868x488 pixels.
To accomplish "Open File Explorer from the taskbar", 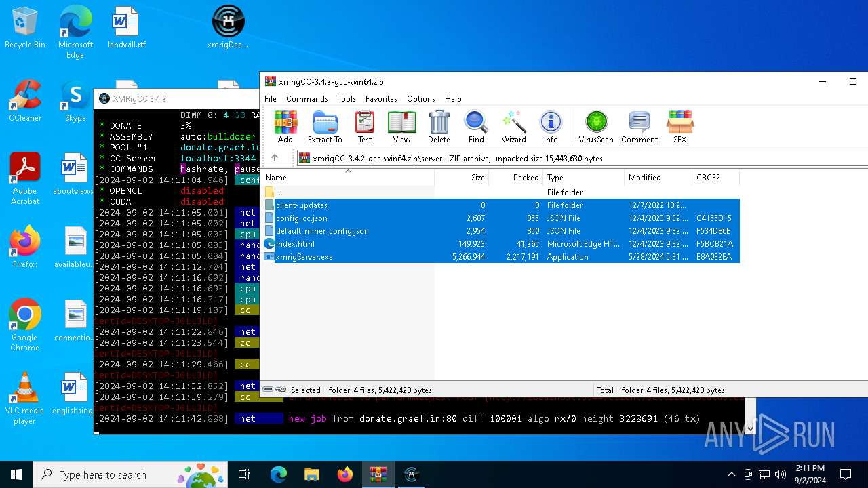I will [x=311, y=474].
